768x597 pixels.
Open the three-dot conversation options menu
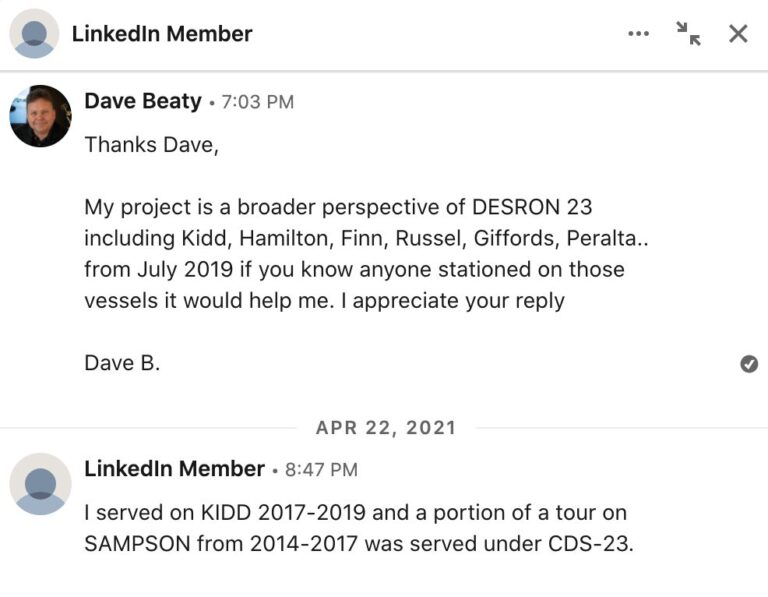pyautogui.click(x=638, y=34)
